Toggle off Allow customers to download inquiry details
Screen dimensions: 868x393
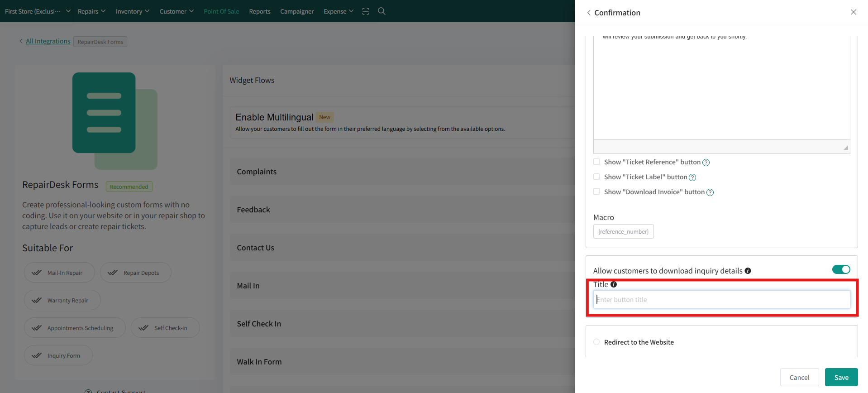pos(841,269)
